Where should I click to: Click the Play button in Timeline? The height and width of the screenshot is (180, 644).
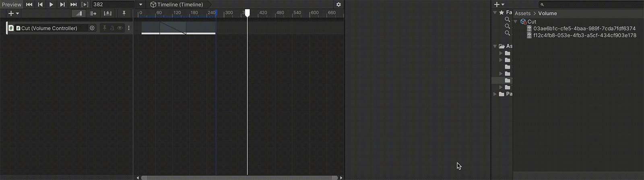pos(51,4)
